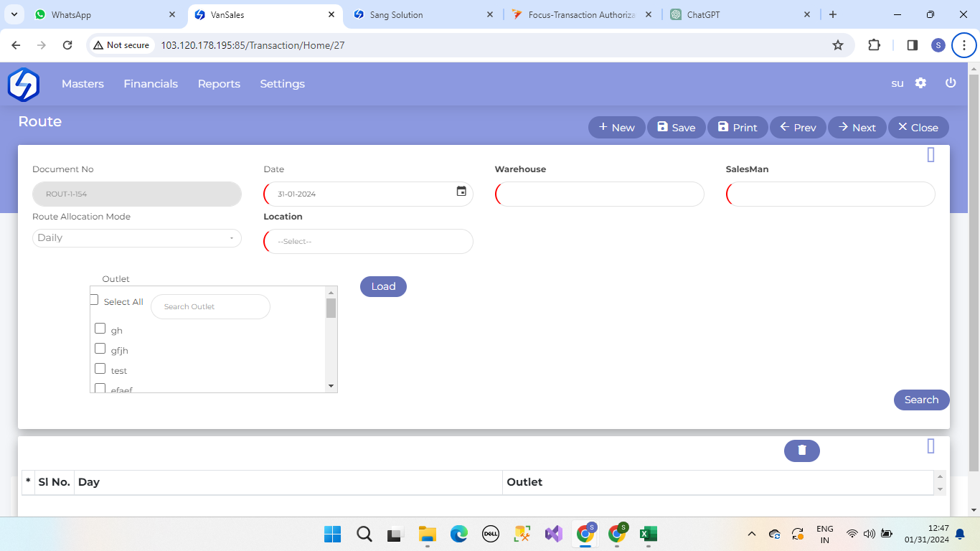The height and width of the screenshot is (551, 980).
Task: Click the outlet list scrollbar thumb
Action: 331,308
